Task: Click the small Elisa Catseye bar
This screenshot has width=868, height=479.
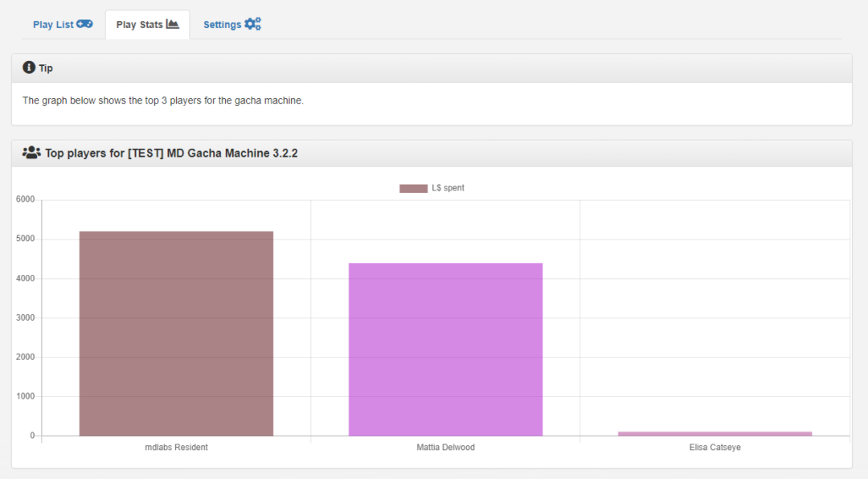Action: (x=714, y=433)
